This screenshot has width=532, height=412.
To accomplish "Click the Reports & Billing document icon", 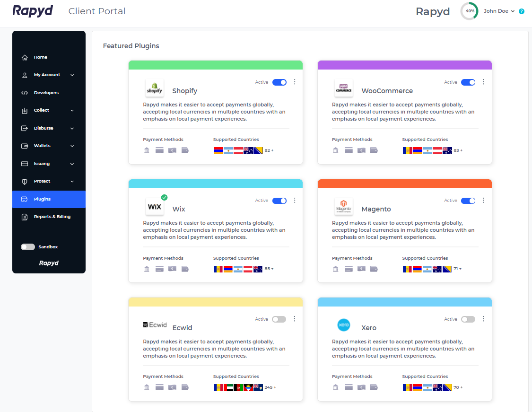I will 25,217.
